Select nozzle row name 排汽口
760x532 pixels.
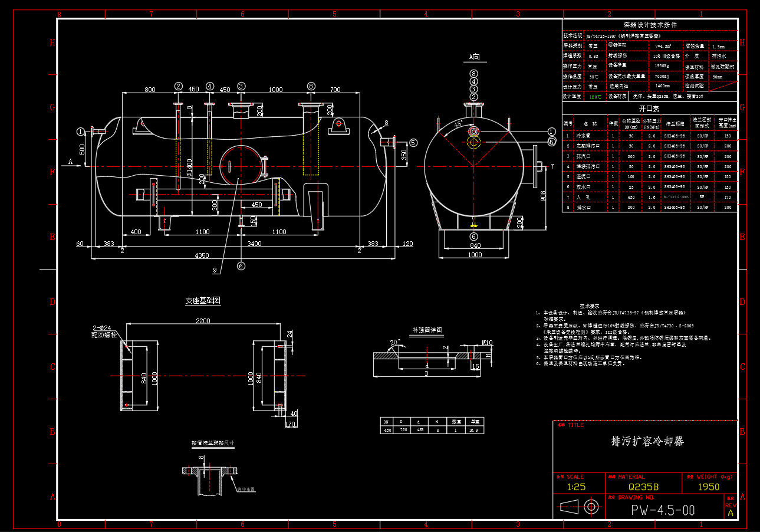click(583, 156)
